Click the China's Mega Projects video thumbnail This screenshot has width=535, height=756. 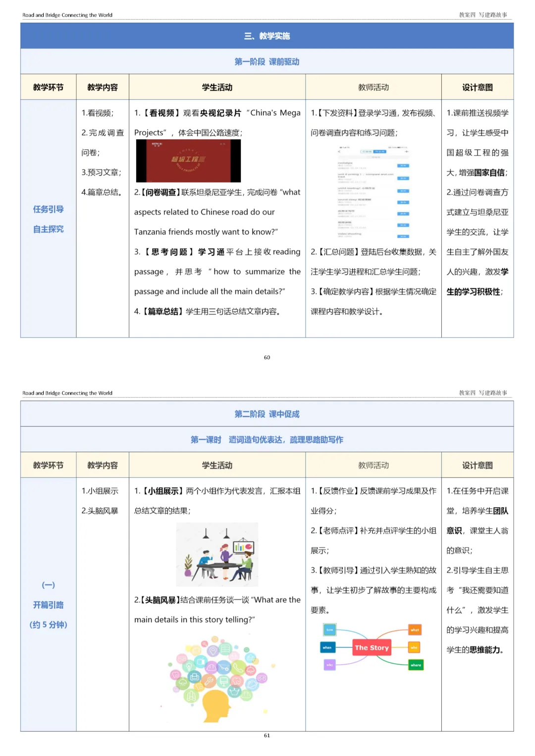point(188,161)
